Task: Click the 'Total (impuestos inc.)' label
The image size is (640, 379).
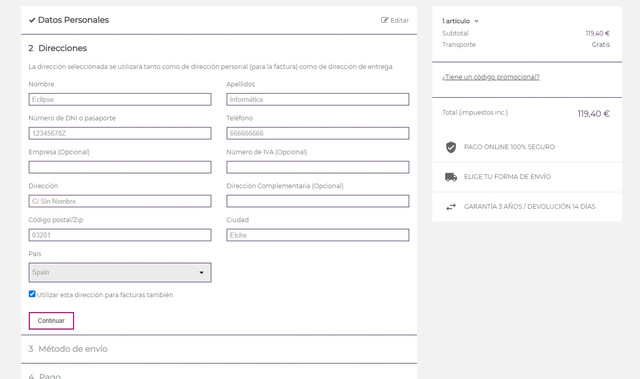Action: coord(475,113)
